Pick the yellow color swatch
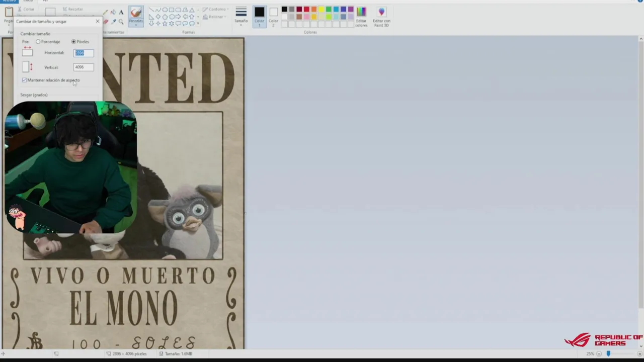 pos(321,9)
